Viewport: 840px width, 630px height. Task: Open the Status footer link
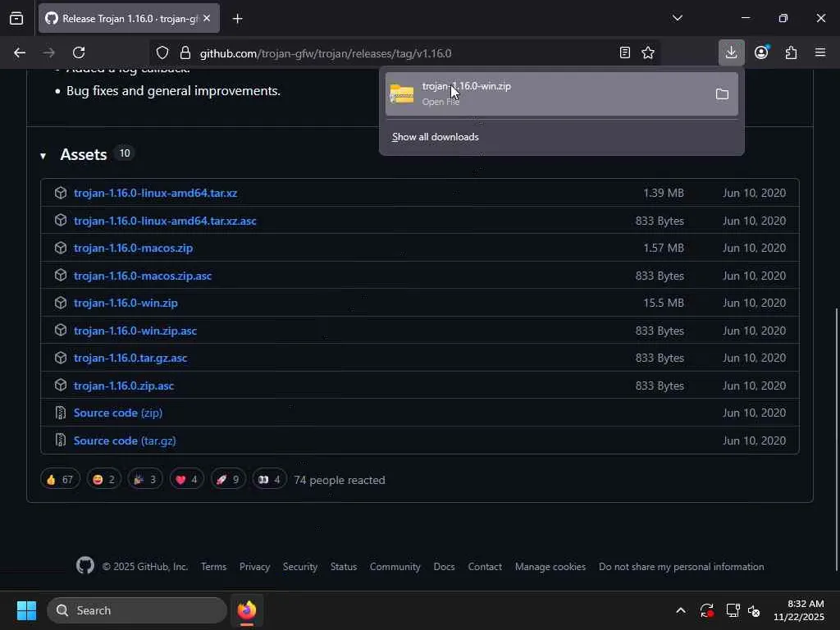[x=344, y=567]
